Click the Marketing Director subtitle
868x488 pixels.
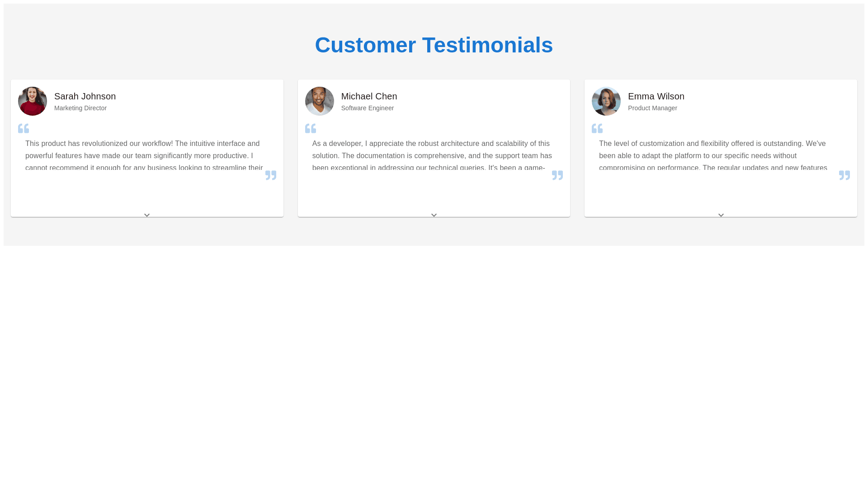click(80, 108)
